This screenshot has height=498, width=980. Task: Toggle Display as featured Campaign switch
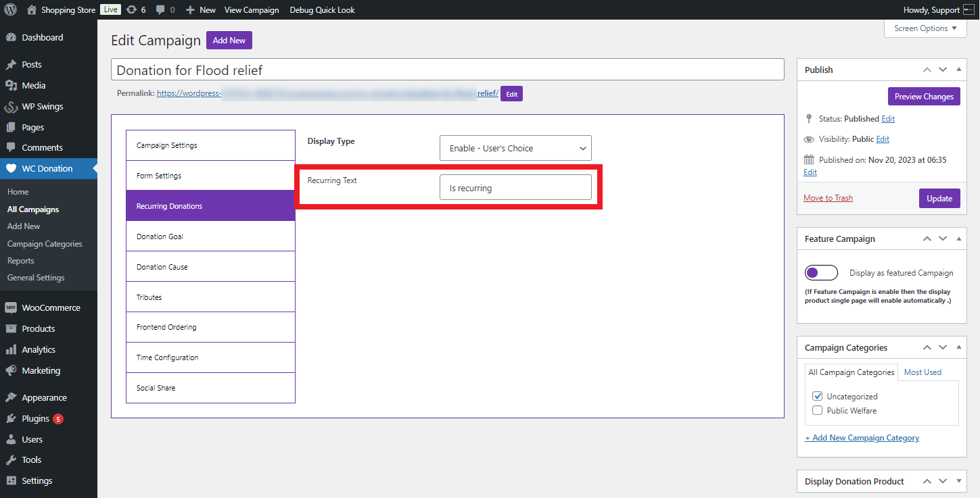pos(821,273)
